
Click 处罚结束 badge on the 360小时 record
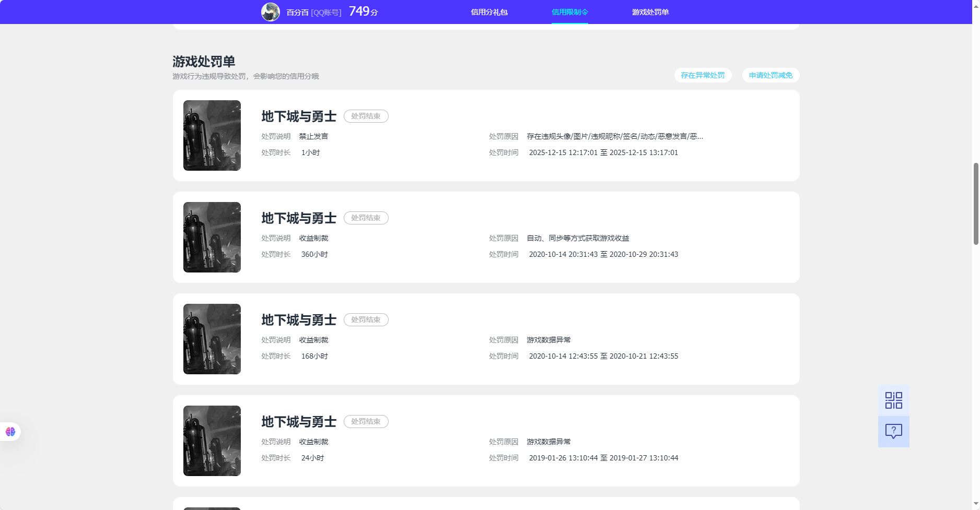coord(366,218)
